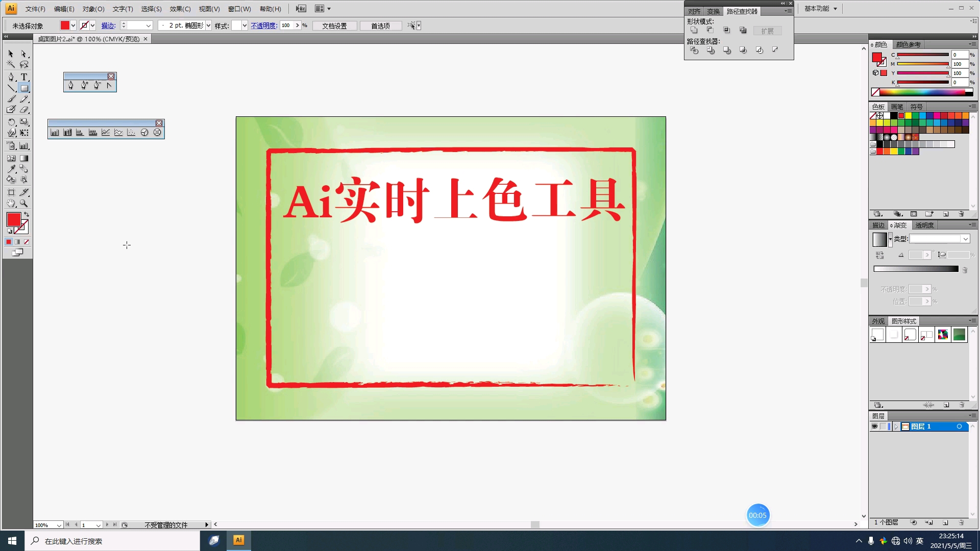The width and height of the screenshot is (980, 551).
Task: Switch to the 颜色参考 tab
Action: coord(908,45)
